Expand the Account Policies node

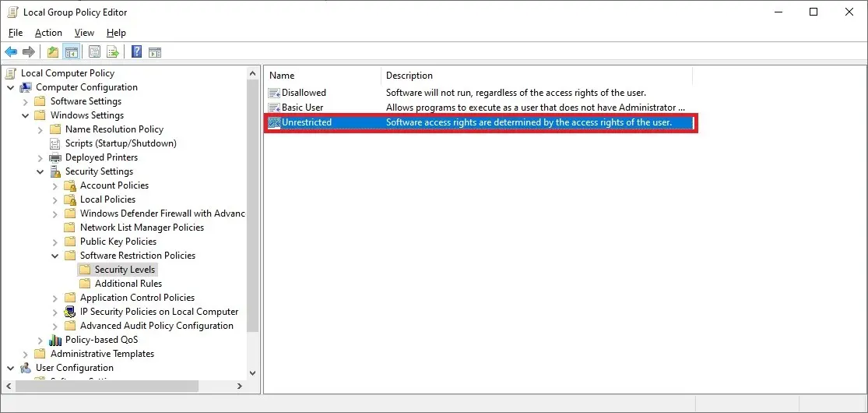pyautogui.click(x=55, y=185)
